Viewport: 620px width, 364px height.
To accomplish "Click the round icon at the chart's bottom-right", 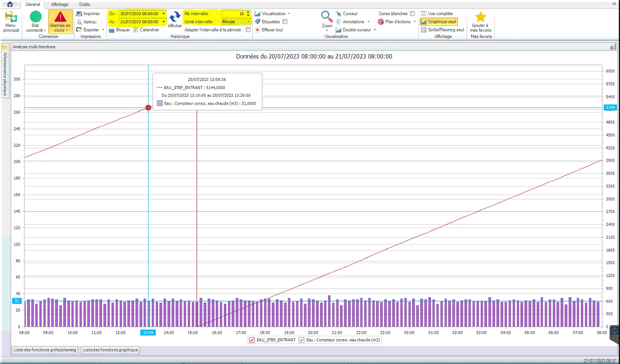I will coord(615,331).
